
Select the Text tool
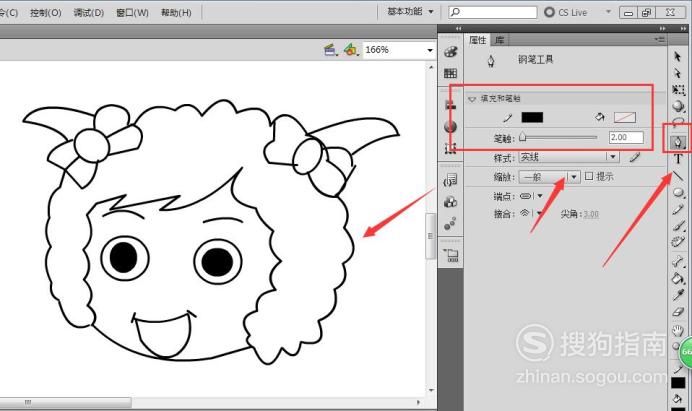pyautogui.click(x=678, y=159)
